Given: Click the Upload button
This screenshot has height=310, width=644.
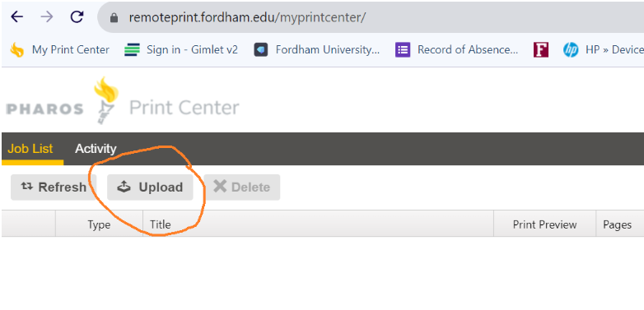Looking at the screenshot, I should point(150,187).
